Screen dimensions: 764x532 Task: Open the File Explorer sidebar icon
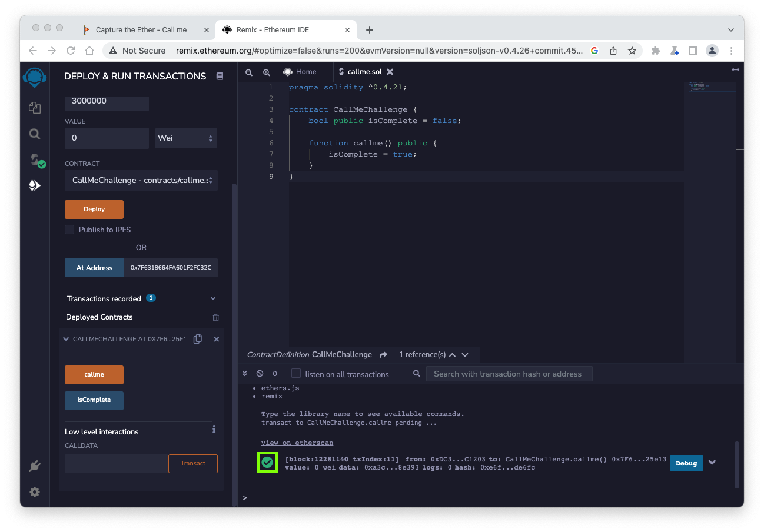pyautogui.click(x=35, y=107)
